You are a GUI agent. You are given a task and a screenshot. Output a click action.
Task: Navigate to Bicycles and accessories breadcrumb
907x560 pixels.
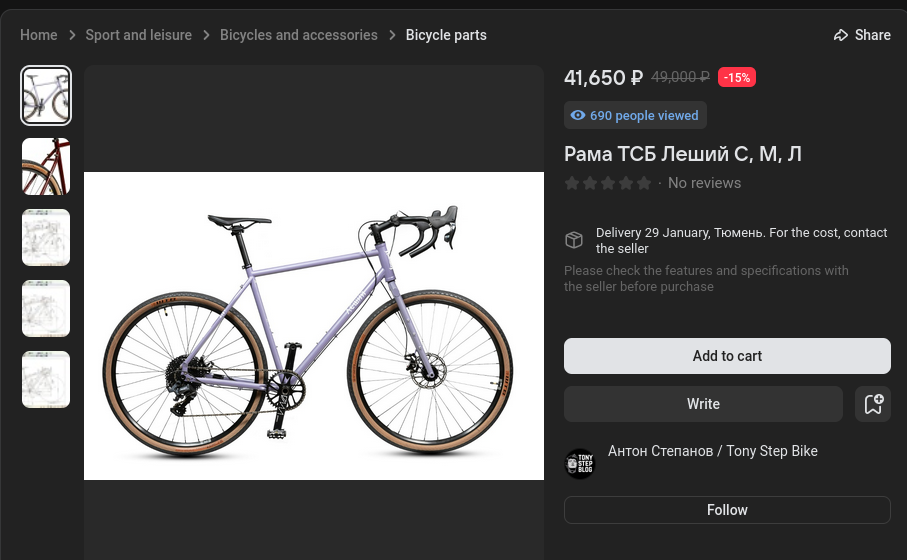[299, 35]
